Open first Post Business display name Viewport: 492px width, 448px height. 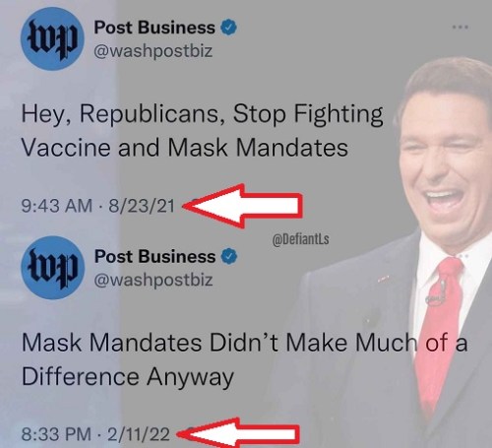154,28
